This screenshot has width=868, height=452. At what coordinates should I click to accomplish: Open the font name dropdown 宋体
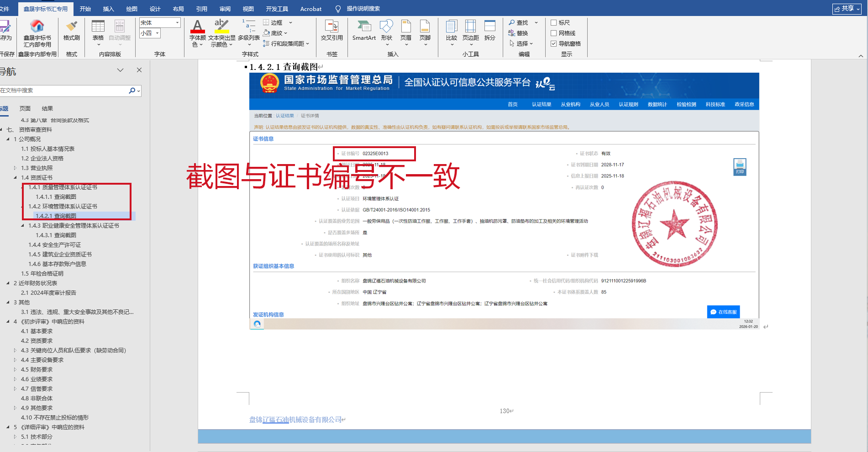click(177, 22)
